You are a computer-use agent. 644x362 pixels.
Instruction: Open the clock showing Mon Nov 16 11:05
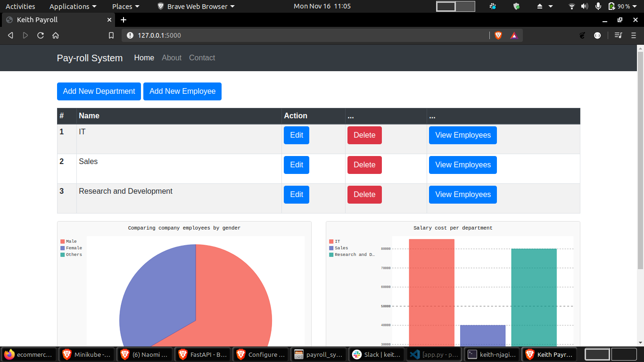coord(322,6)
